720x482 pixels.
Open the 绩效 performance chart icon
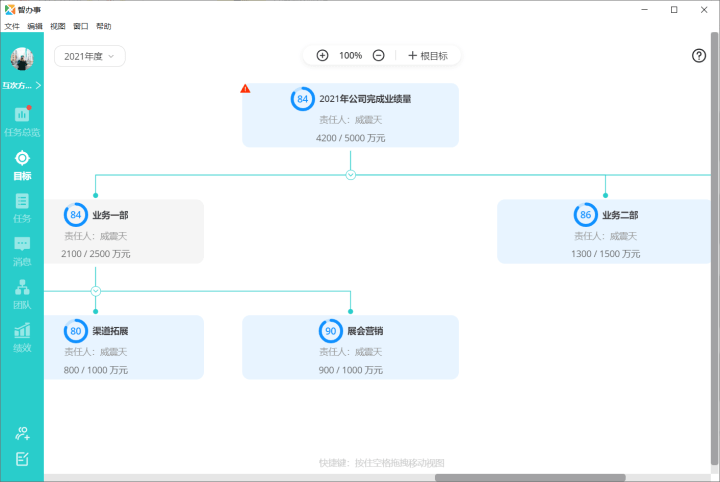(x=22, y=330)
